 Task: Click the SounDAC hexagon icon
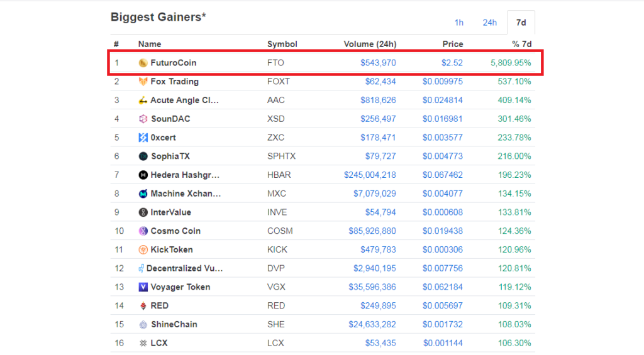click(x=143, y=119)
